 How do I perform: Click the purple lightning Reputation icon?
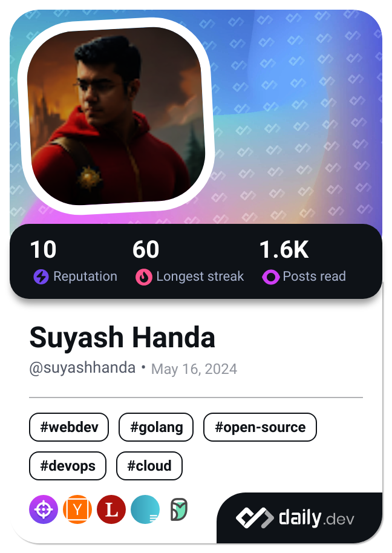click(x=41, y=277)
